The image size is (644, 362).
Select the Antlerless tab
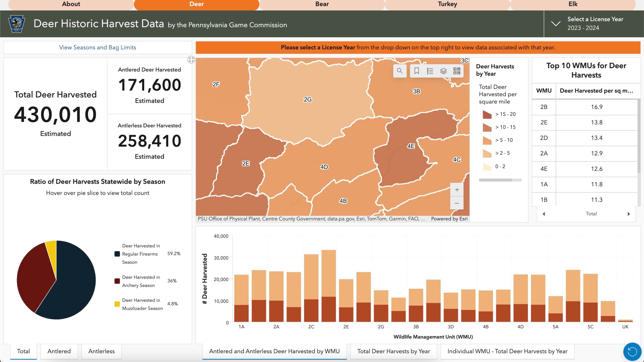click(101, 351)
